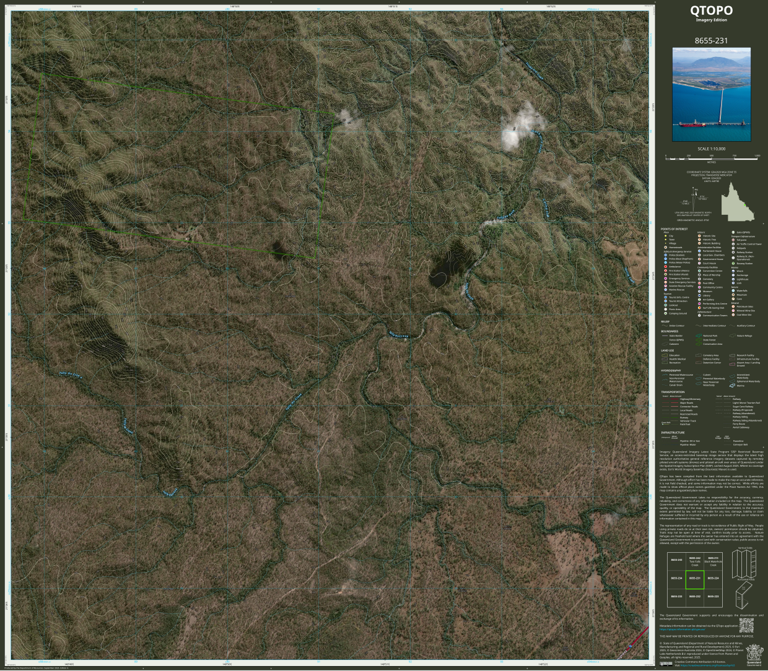768x671 pixels.
Task: Click the HYDROGRAPHY legend heading
Action: 671,371
